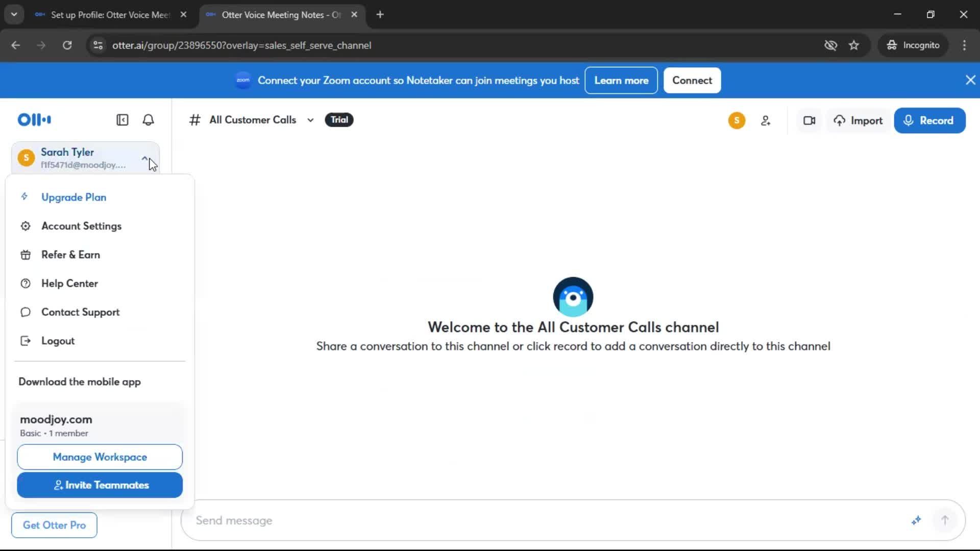Close the Otter Voice Meeting Notes tab
Screen dimensions: 980x551
click(x=354, y=15)
